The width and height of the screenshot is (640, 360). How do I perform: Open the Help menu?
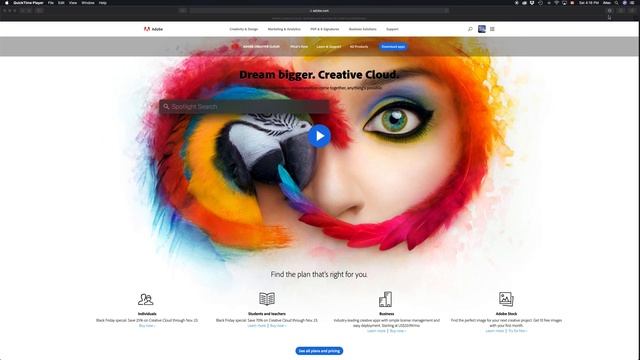pos(103,3)
